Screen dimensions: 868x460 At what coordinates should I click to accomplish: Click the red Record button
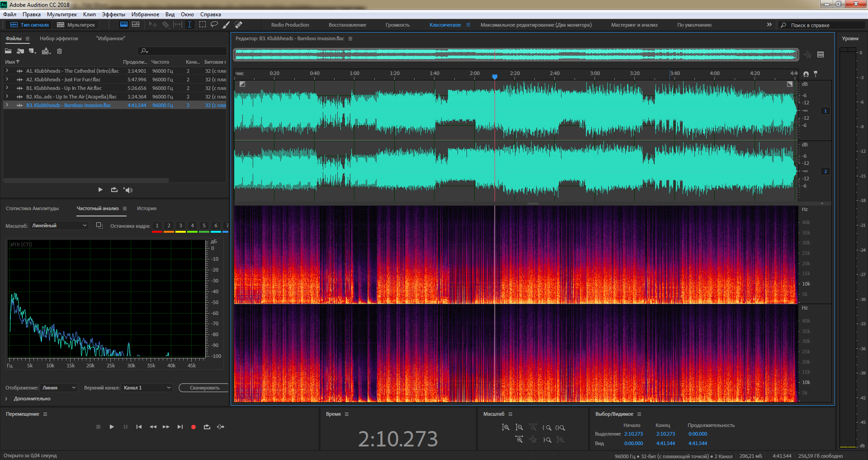[x=193, y=427]
